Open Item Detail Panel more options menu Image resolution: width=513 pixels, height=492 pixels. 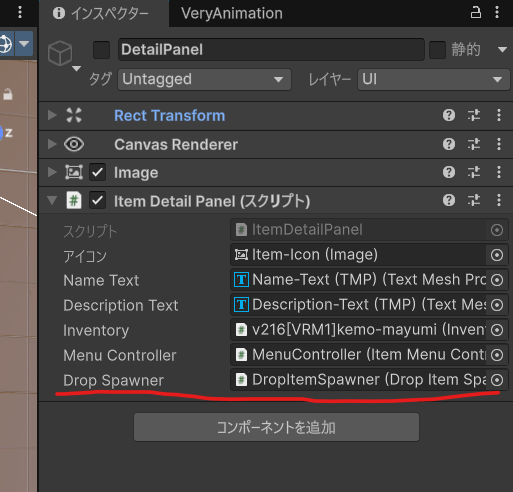point(499,200)
